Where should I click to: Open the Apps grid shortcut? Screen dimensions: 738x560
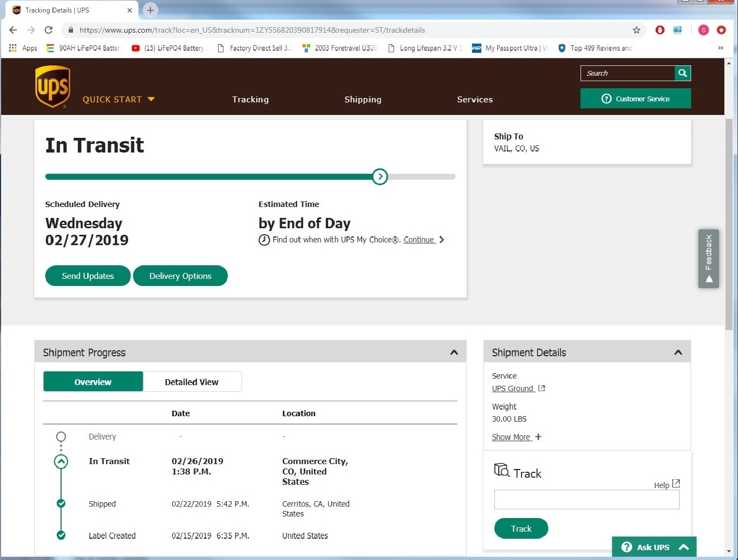(23, 48)
